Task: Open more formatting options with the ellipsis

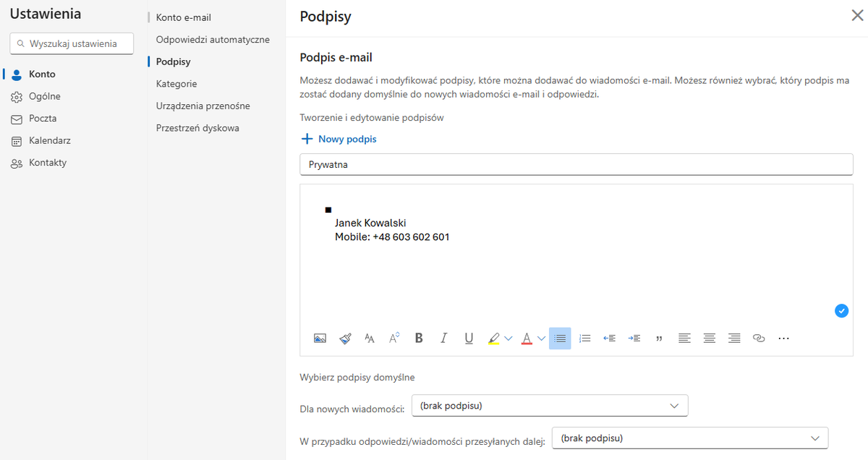Action: coord(783,338)
